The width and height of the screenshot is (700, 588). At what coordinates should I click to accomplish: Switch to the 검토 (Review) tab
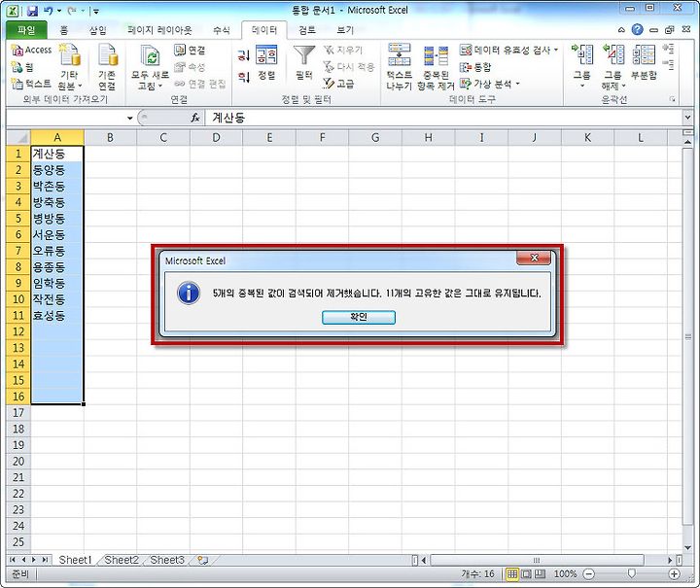pyautogui.click(x=306, y=30)
